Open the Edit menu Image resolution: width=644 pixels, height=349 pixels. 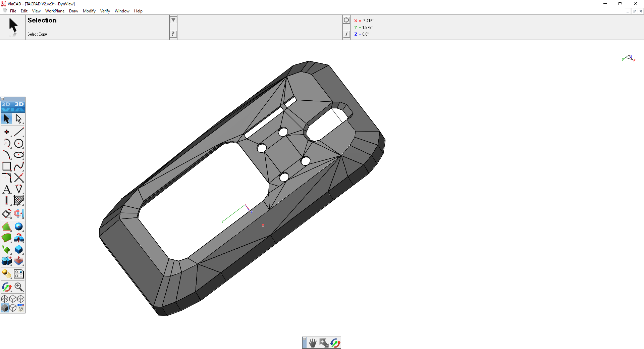pyautogui.click(x=24, y=11)
